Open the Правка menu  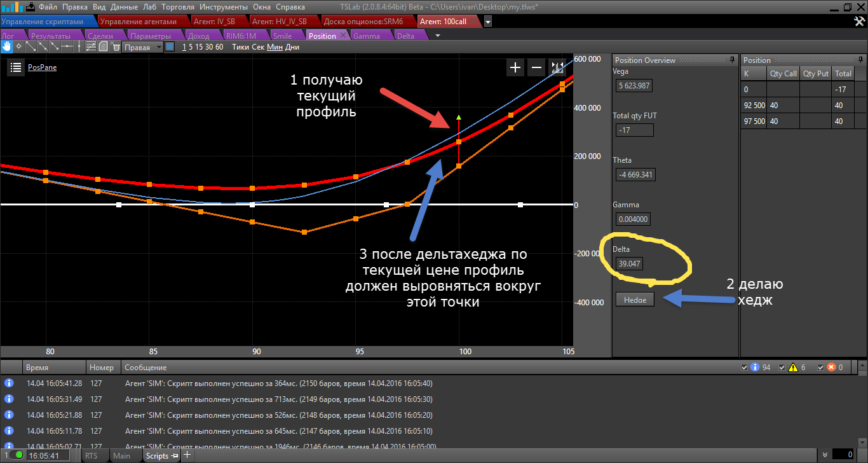(76, 7)
